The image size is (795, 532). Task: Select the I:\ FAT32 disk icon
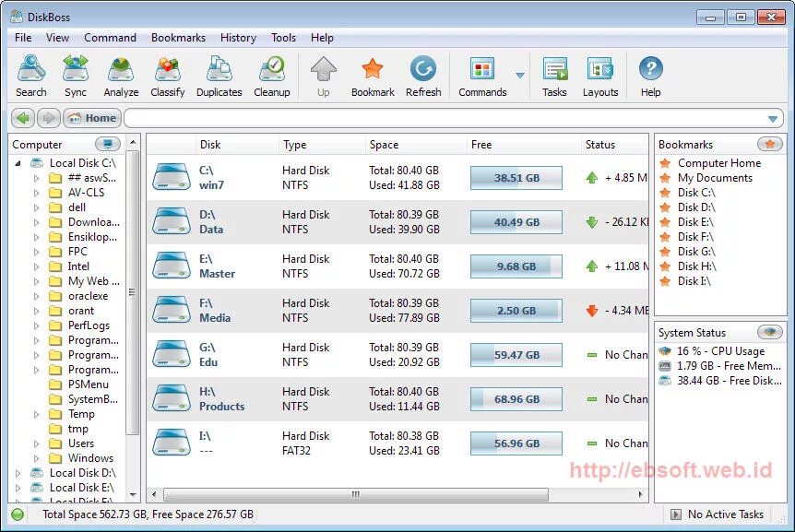pyautogui.click(x=172, y=443)
